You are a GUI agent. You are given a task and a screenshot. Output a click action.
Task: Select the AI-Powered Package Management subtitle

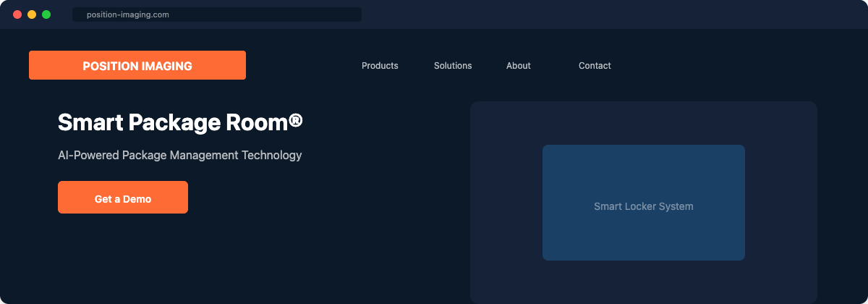click(x=179, y=155)
